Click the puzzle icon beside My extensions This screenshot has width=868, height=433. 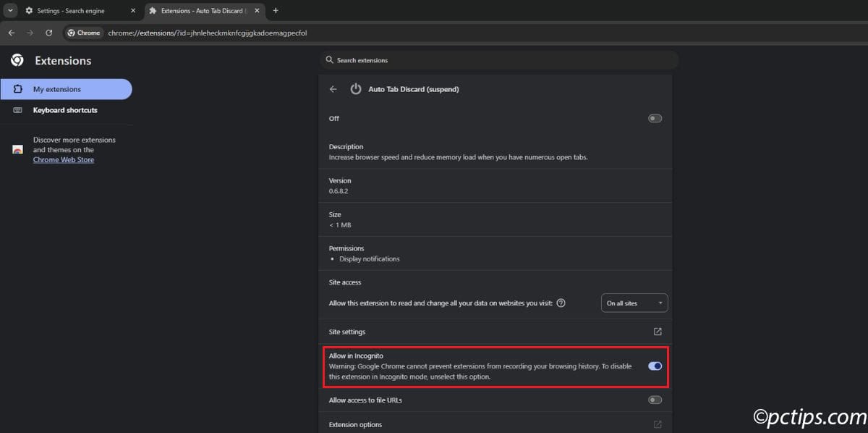(17, 89)
